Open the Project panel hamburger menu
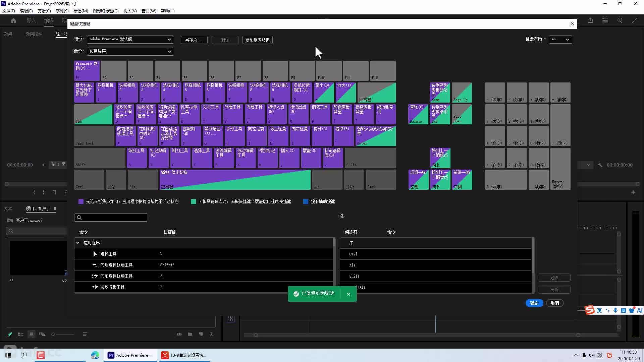 click(55, 208)
